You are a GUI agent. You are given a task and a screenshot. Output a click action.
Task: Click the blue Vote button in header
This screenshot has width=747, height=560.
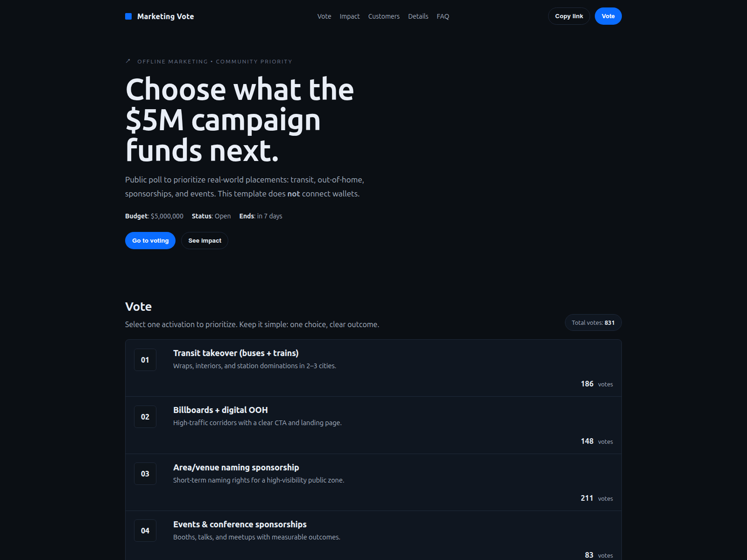pyautogui.click(x=608, y=16)
